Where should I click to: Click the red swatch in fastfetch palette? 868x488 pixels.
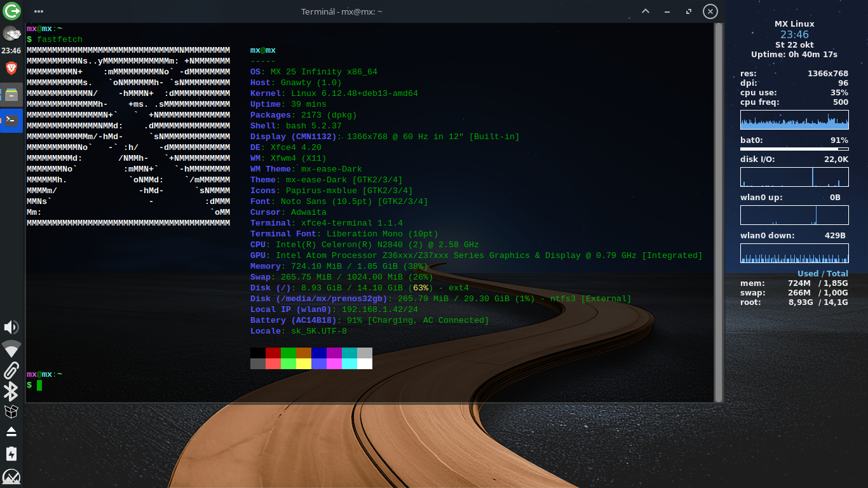pos(273,353)
